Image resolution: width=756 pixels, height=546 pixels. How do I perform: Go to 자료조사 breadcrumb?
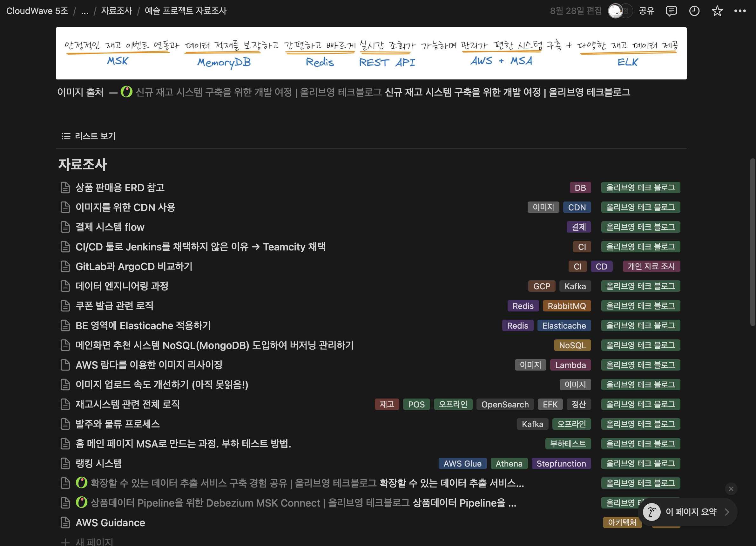117,11
